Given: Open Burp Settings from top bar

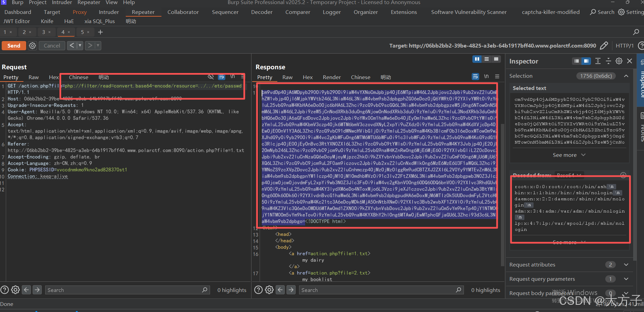Looking at the screenshot, I should pyautogui.click(x=630, y=12).
